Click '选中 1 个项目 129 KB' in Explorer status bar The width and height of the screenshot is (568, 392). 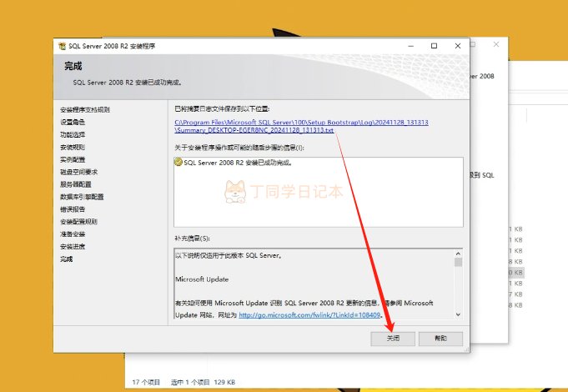tap(203, 382)
